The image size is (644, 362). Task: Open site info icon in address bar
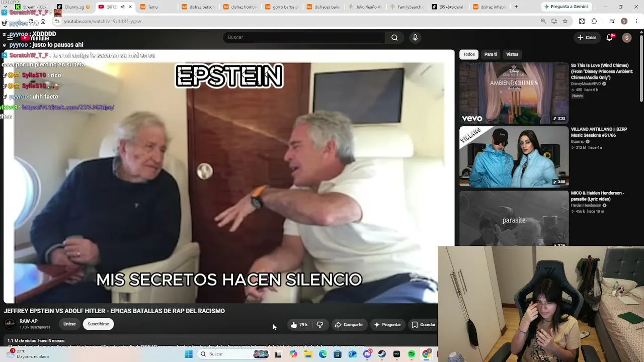[57, 22]
